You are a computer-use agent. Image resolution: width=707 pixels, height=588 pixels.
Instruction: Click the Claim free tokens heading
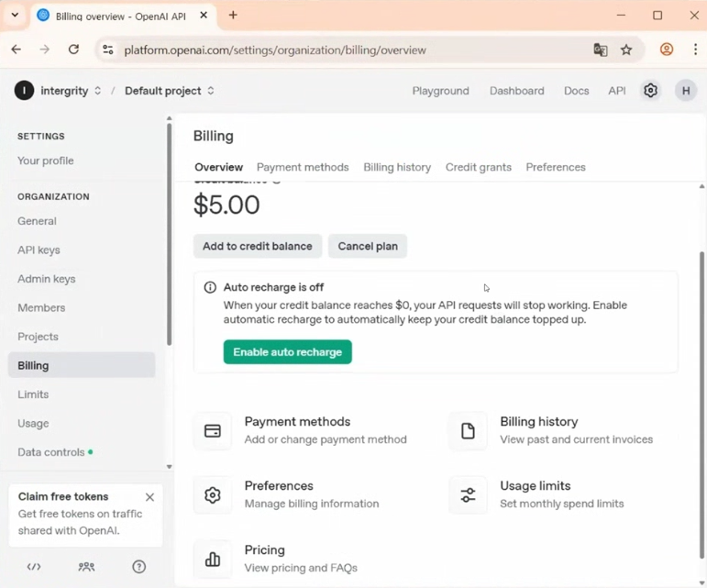(63, 496)
